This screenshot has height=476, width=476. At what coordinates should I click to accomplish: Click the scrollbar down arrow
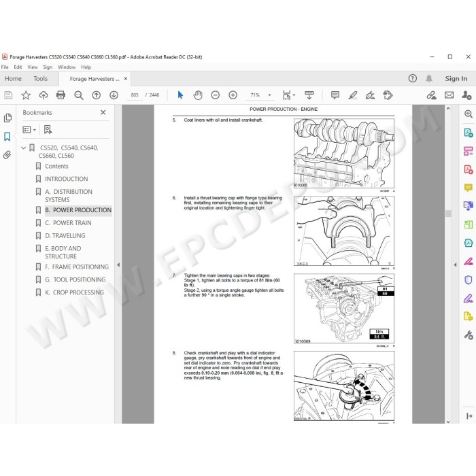(448, 422)
